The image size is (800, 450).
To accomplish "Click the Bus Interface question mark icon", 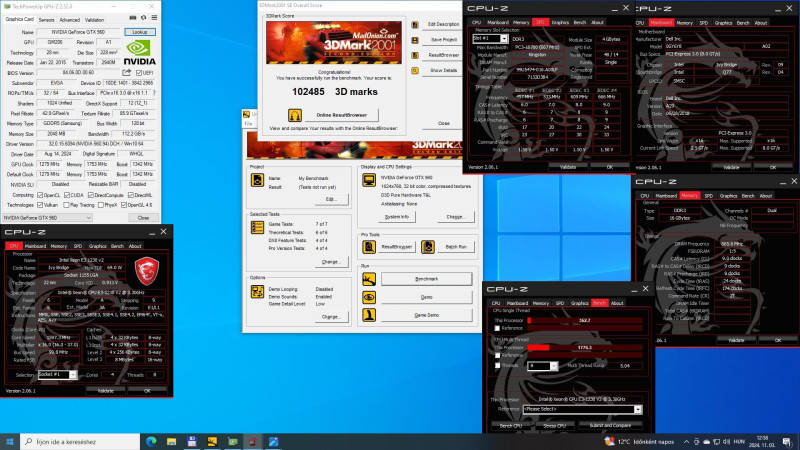I will [154, 93].
